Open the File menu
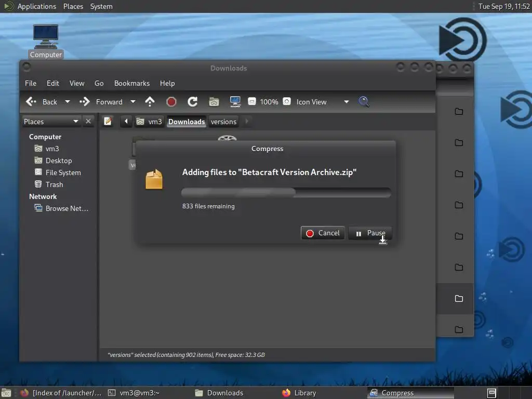This screenshot has width=532, height=399. pyautogui.click(x=31, y=83)
